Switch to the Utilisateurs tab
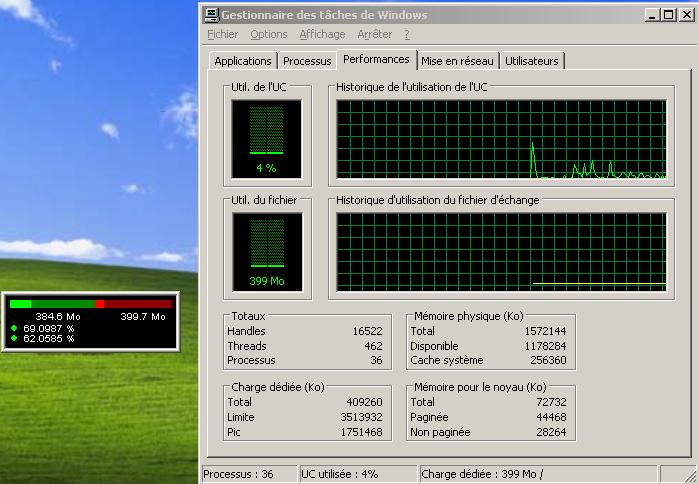 point(532,61)
